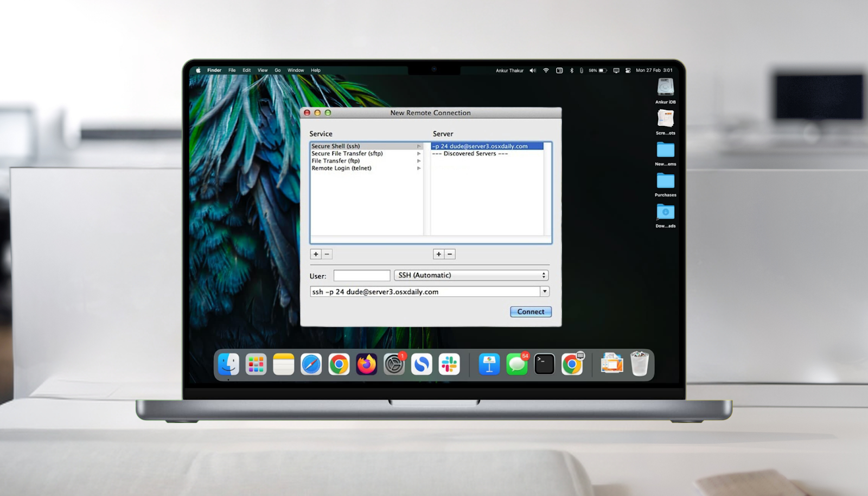868x496 pixels.
Task: Open Messages app in the Dock
Action: point(516,365)
